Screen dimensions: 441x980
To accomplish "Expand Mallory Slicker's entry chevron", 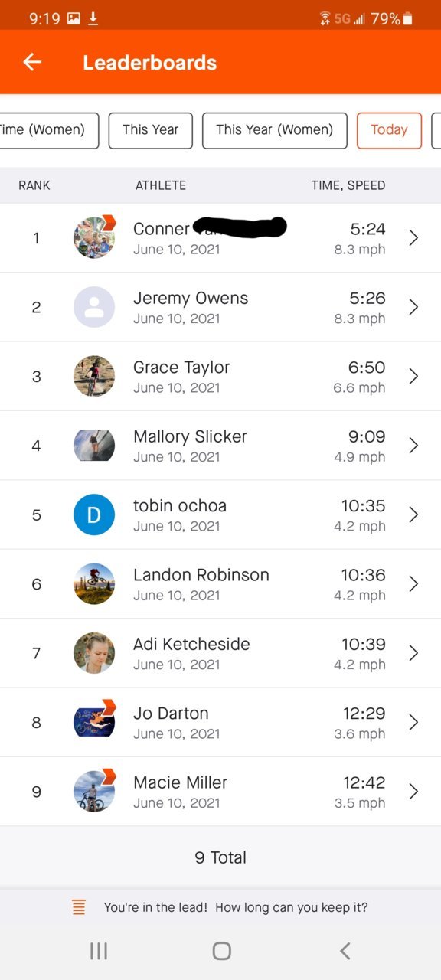I will 413,446.
